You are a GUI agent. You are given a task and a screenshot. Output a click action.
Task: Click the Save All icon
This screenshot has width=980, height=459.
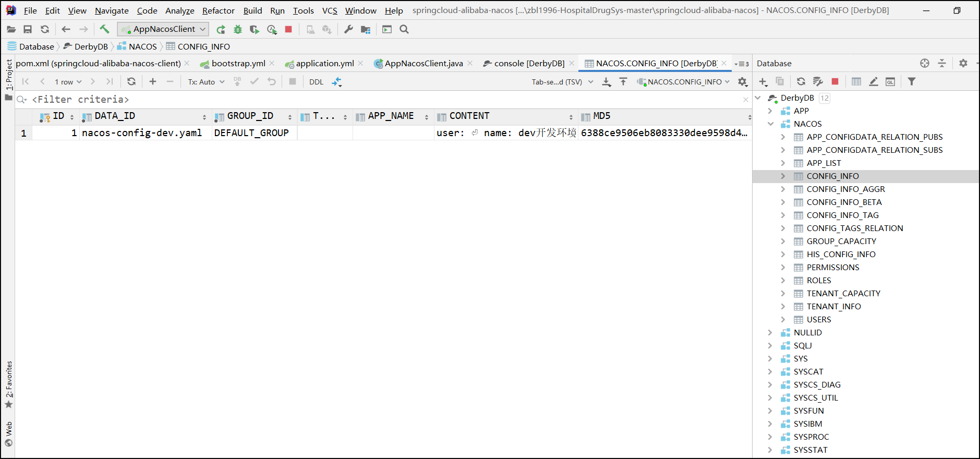pyautogui.click(x=28, y=29)
